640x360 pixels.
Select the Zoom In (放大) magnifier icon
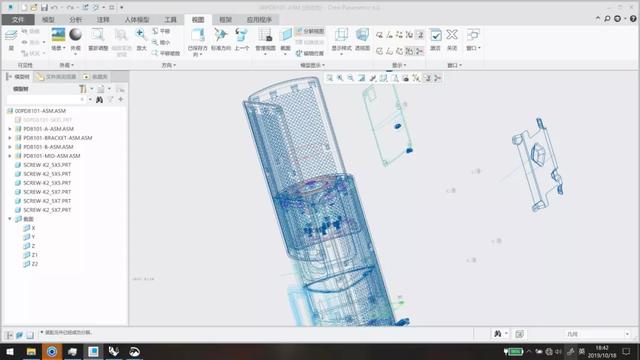coord(141,39)
